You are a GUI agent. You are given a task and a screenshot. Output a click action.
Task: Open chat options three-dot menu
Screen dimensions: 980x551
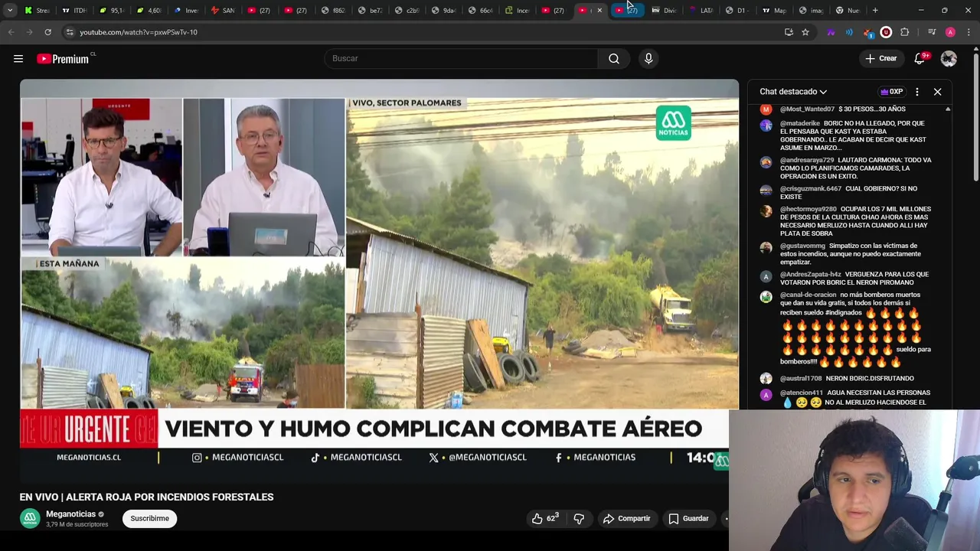pos(917,92)
